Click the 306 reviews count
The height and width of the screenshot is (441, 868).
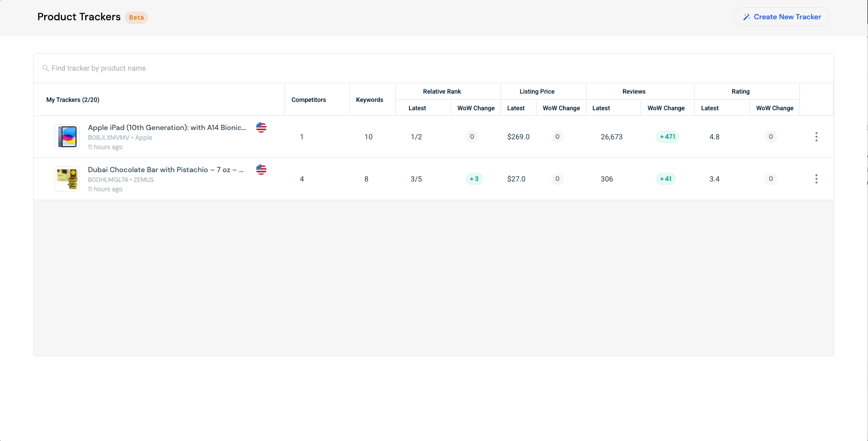pyautogui.click(x=607, y=179)
